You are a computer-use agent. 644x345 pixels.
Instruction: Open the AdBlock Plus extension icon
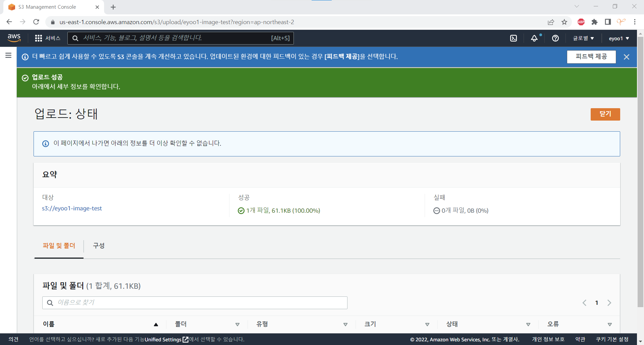(581, 22)
